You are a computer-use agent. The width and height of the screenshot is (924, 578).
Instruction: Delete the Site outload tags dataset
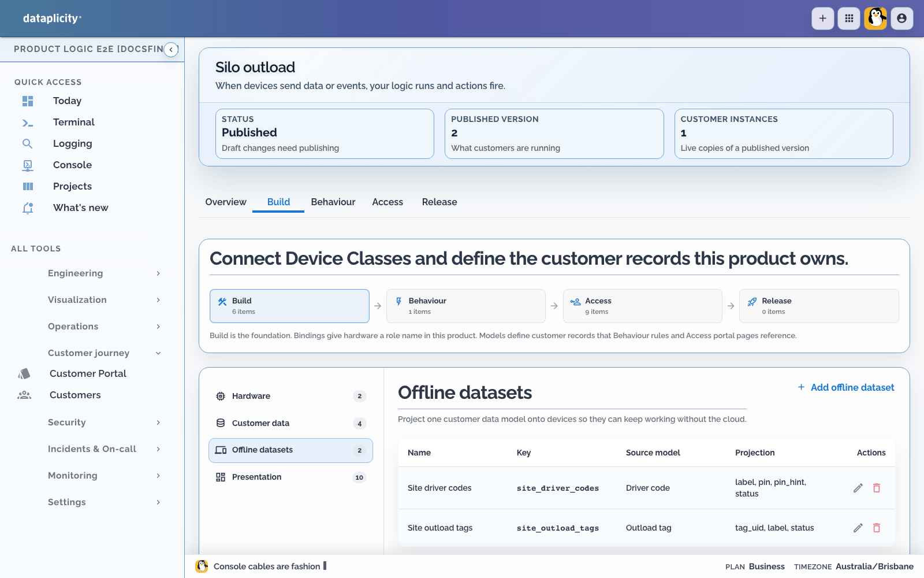[x=877, y=528]
